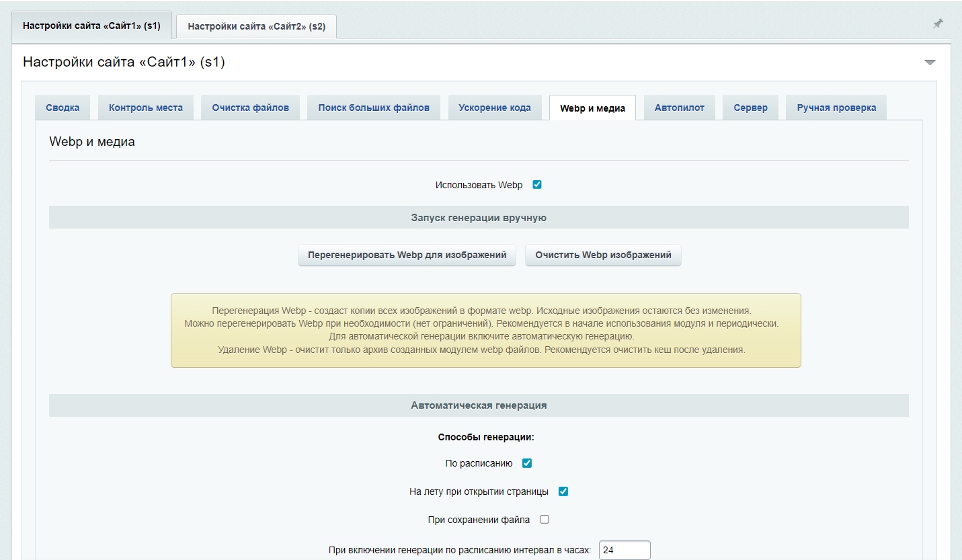
Task: Click the Способы генерации: label
Action: pos(486,437)
